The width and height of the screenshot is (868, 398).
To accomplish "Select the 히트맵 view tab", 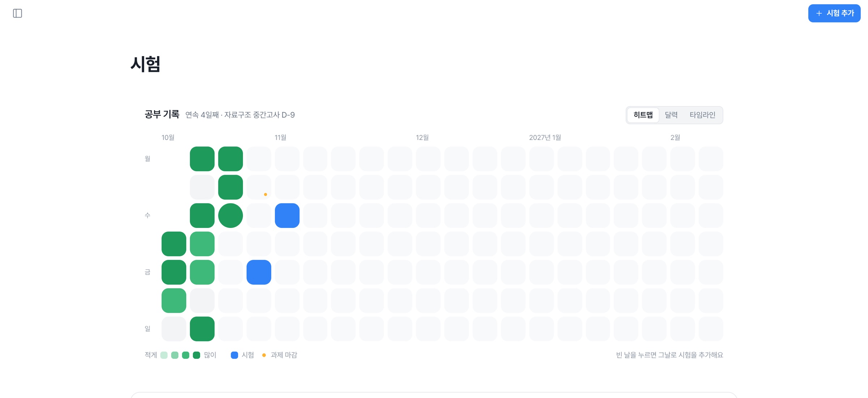I will coord(643,115).
